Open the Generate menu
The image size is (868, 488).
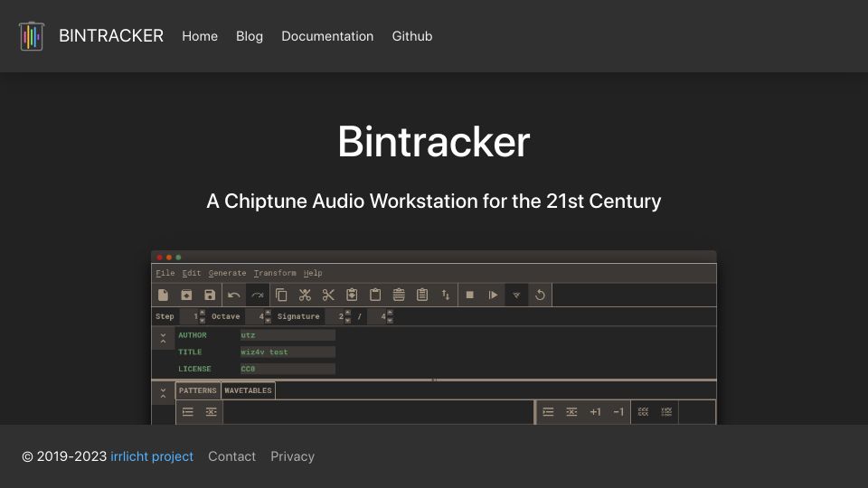click(228, 273)
